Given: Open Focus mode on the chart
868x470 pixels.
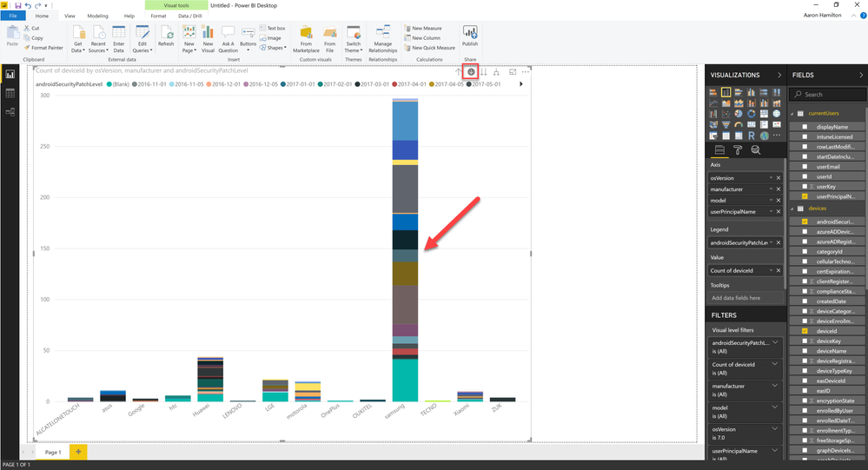Looking at the screenshot, I should tap(513, 72).
